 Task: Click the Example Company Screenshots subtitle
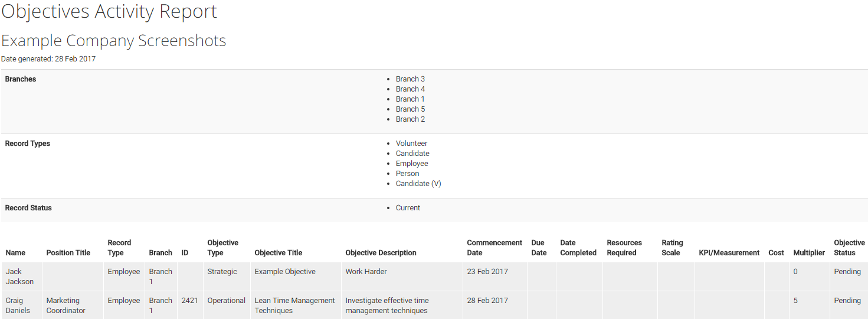tap(113, 41)
